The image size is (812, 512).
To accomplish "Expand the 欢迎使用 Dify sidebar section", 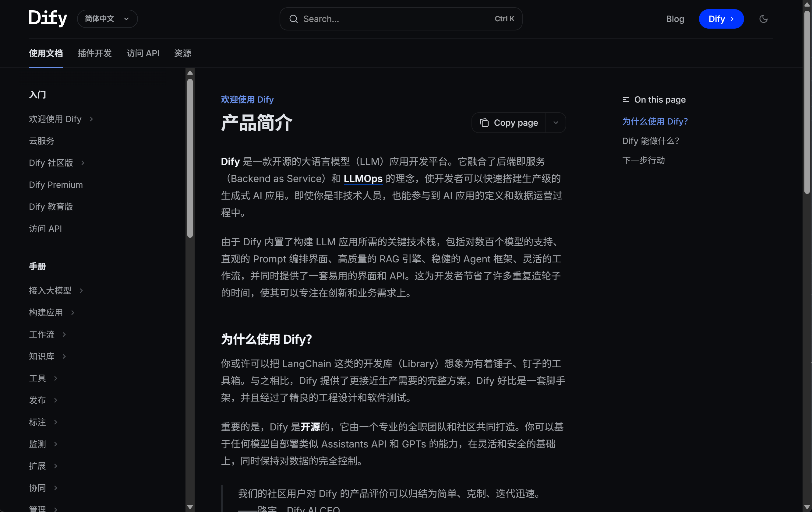I will point(91,119).
